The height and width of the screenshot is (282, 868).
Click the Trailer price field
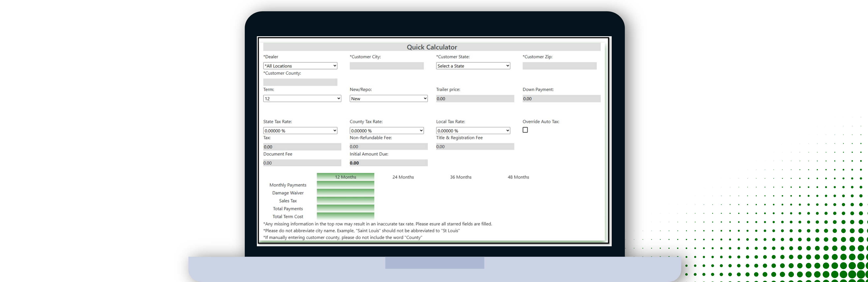(475, 98)
